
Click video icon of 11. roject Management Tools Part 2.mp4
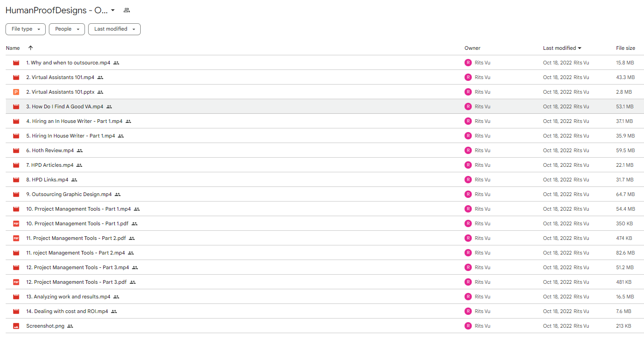(16, 253)
